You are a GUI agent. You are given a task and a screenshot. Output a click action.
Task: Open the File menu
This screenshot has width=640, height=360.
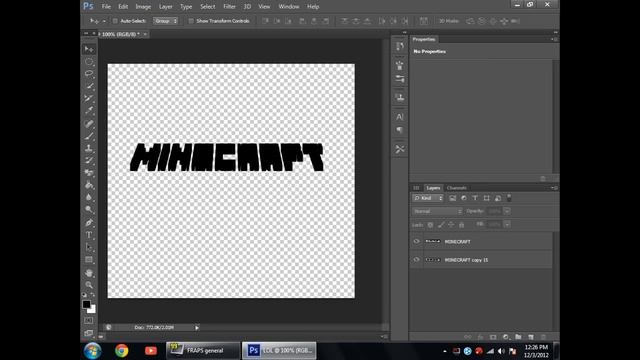[x=106, y=7]
